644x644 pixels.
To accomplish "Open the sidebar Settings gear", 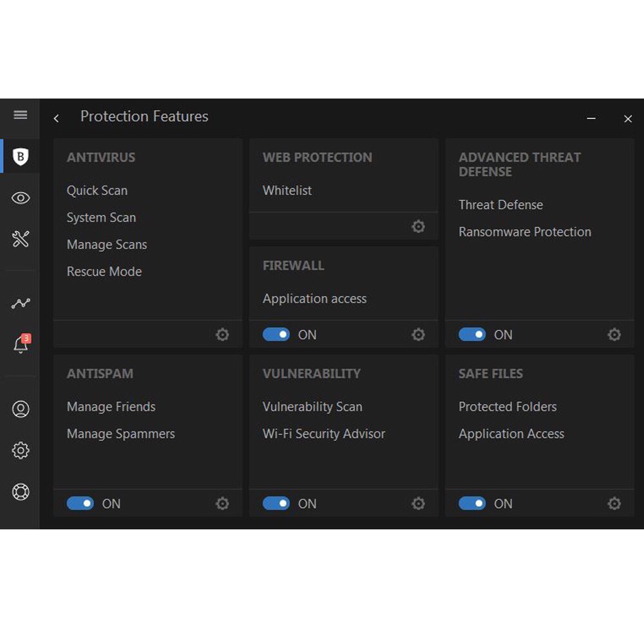I will (x=21, y=450).
